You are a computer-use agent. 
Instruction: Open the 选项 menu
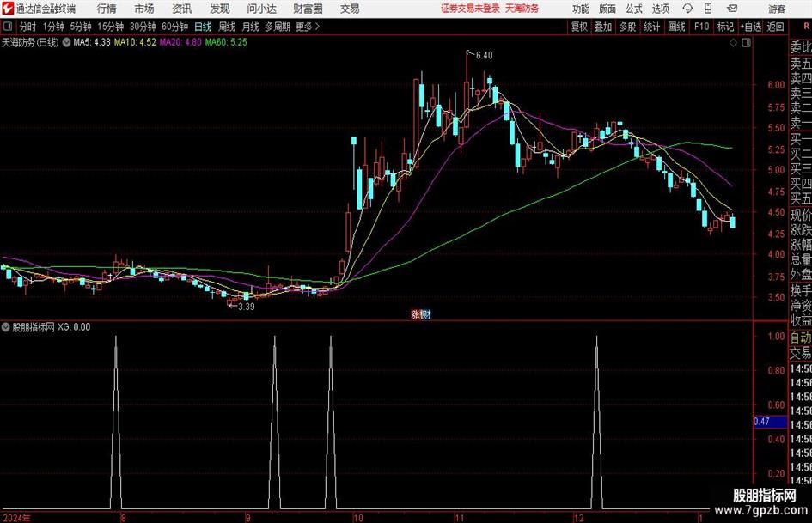coord(660,9)
